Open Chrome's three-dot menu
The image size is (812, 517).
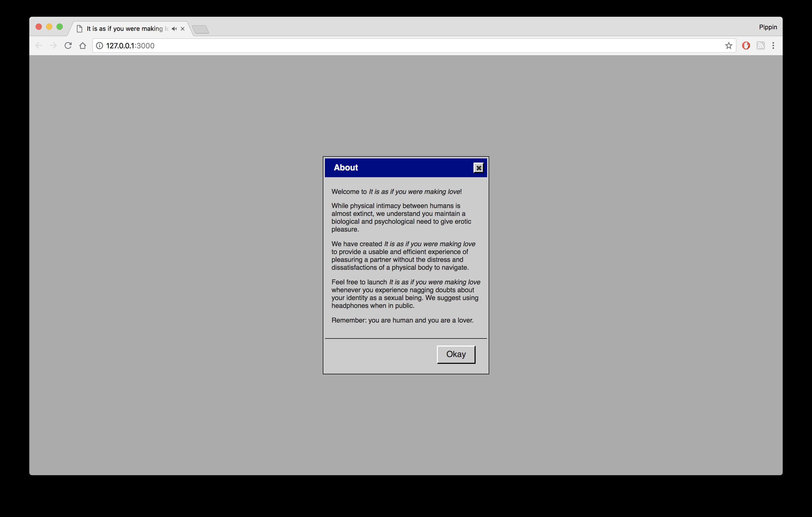(x=773, y=45)
